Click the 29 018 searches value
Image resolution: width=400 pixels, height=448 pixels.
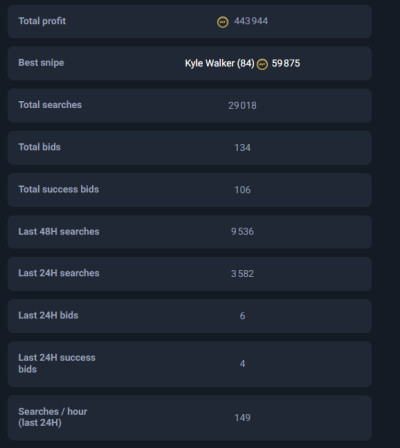tap(242, 106)
